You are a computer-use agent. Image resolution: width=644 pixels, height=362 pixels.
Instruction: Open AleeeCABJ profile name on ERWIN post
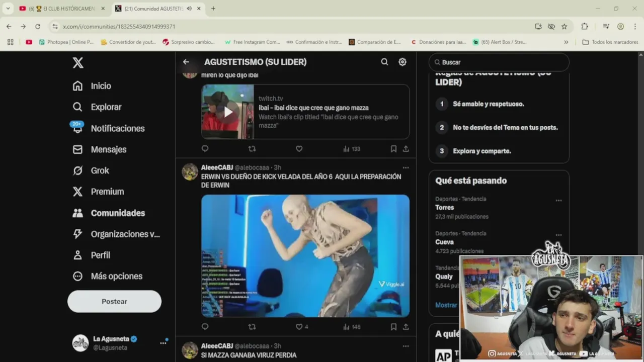click(217, 167)
